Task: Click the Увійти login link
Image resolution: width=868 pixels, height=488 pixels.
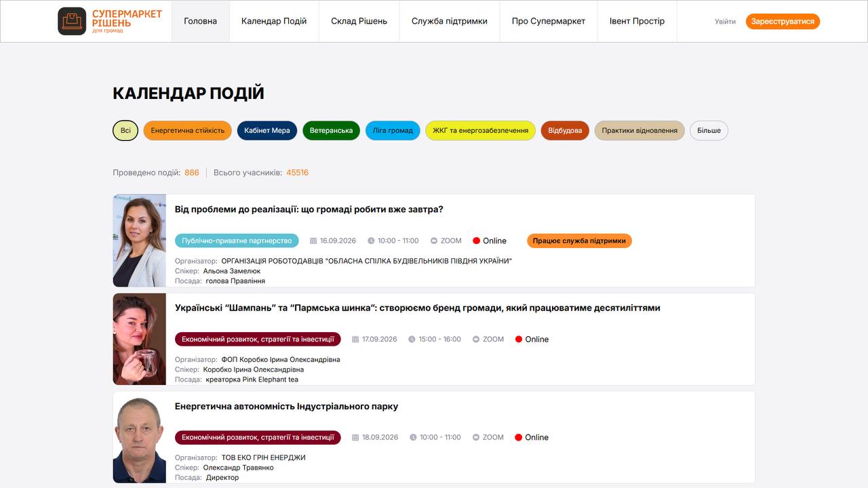Action: pyautogui.click(x=725, y=22)
